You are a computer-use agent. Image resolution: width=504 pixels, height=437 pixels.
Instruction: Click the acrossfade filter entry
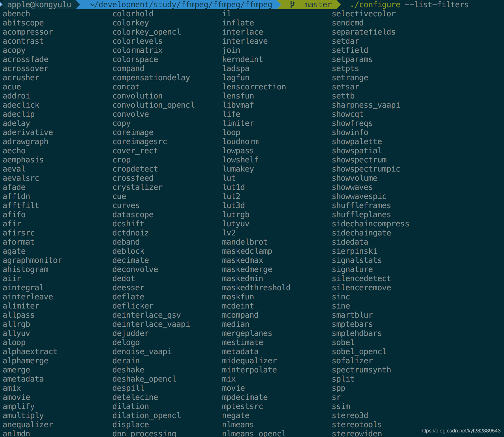[x=25, y=59]
